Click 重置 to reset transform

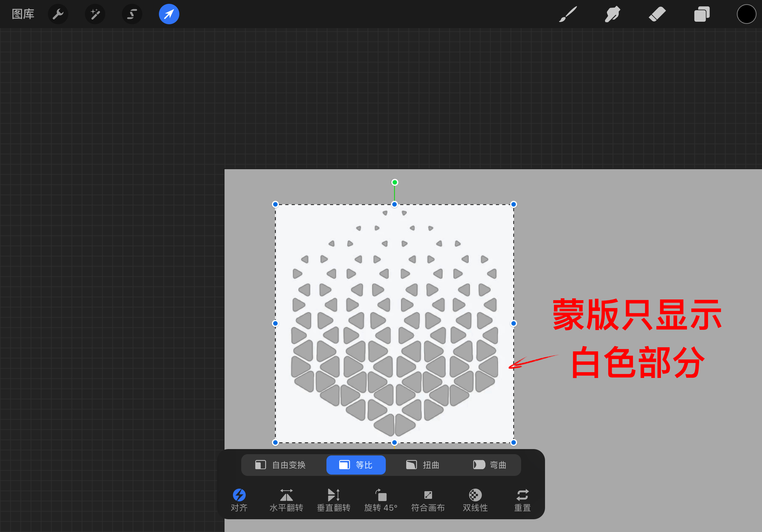pyautogui.click(x=522, y=499)
